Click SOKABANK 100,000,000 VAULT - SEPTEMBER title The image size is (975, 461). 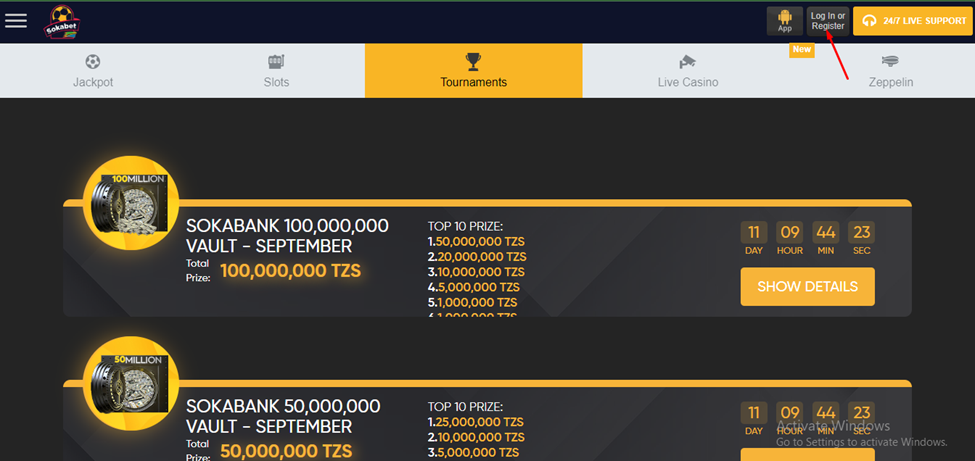[x=287, y=236]
